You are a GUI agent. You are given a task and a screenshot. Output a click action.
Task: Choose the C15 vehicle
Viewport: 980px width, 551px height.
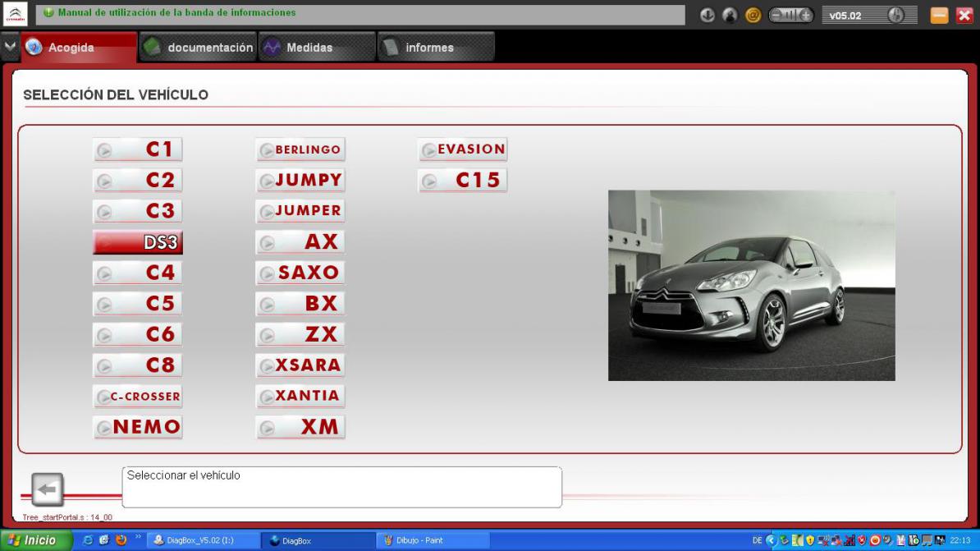coord(462,180)
